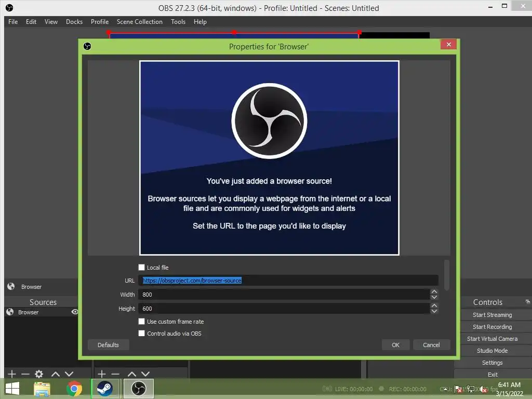This screenshot has width=532, height=399.
Task: Click the browser source preview image
Action: (x=269, y=158)
